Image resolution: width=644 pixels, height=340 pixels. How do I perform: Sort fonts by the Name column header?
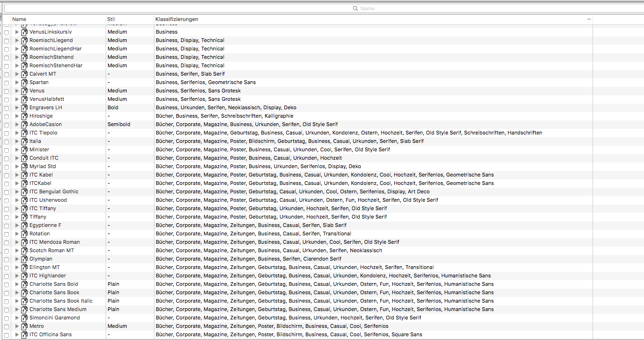[x=58, y=19]
